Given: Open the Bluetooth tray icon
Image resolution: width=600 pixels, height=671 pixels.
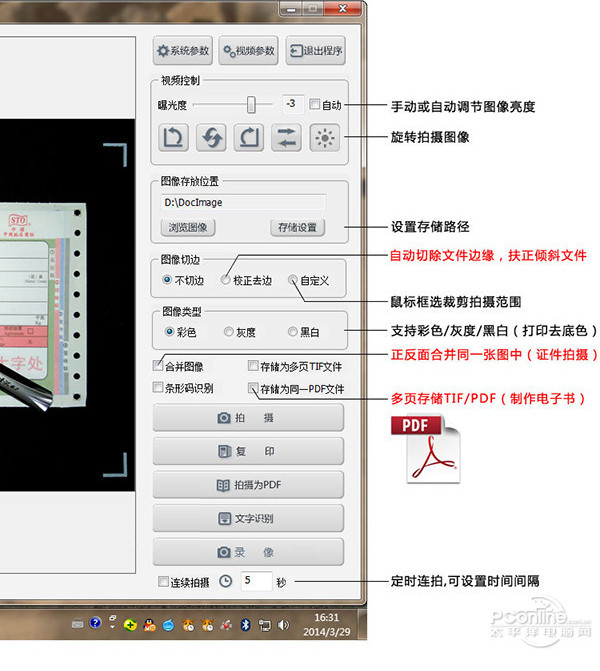Looking at the screenshot, I should [245, 625].
